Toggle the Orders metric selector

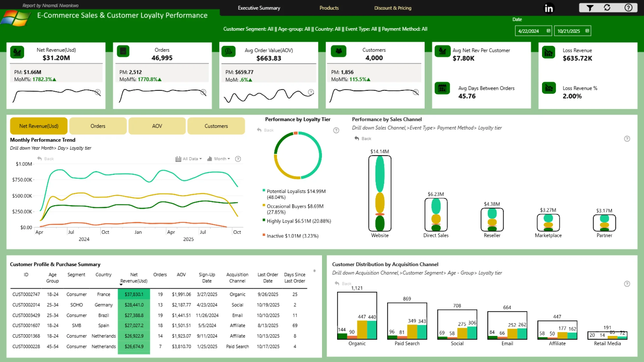98,126
